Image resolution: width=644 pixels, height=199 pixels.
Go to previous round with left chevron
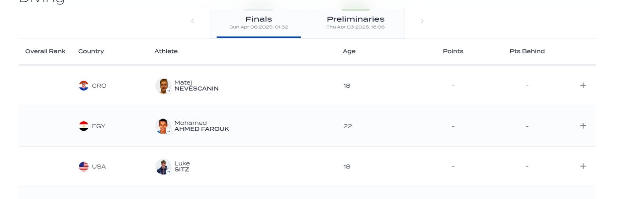pyautogui.click(x=192, y=21)
